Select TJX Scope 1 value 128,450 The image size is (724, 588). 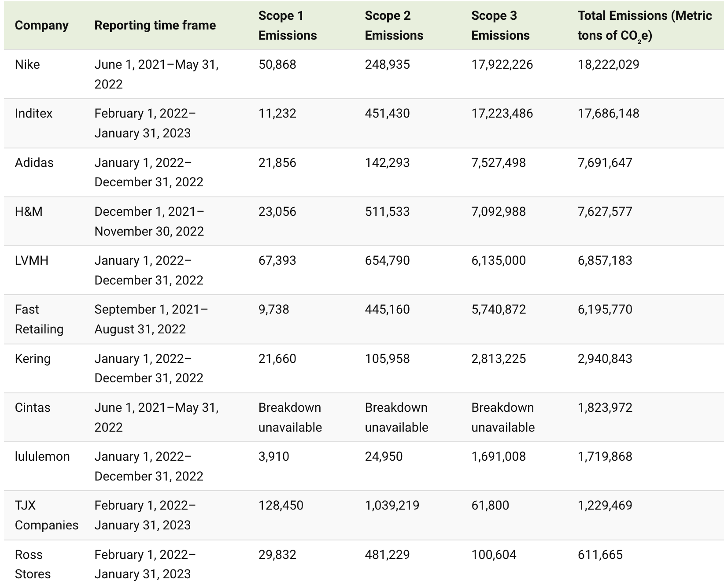tap(281, 506)
